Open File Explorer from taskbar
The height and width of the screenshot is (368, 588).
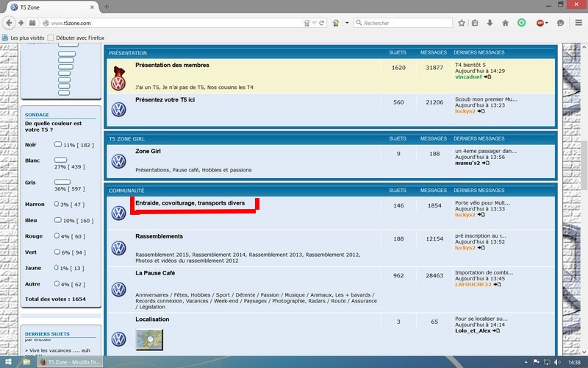click(x=26, y=362)
